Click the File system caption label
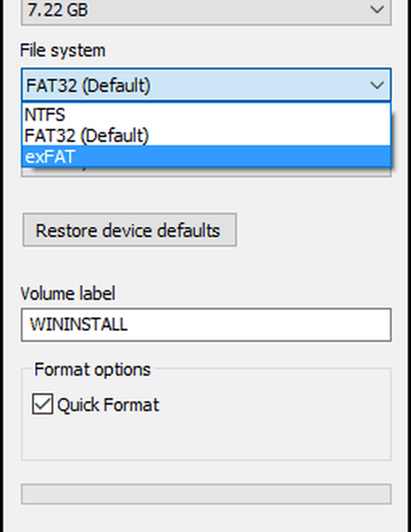This screenshot has width=411, height=532. [63, 51]
